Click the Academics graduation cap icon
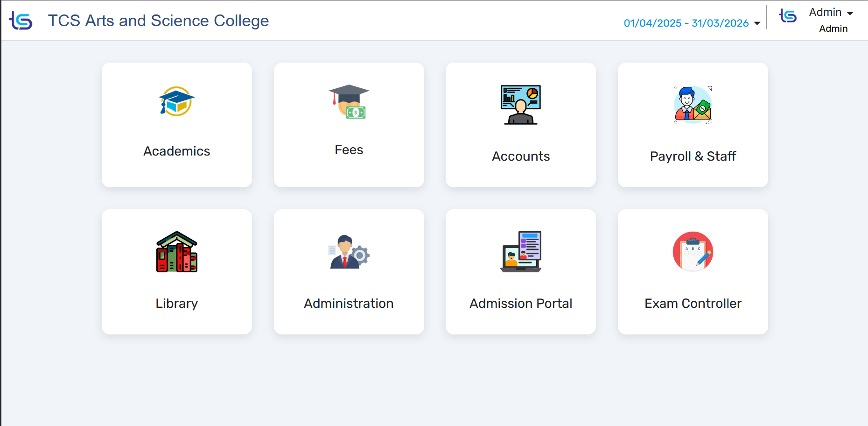The height and width of the screenshot is (426, 868). [x=177, y=101]
